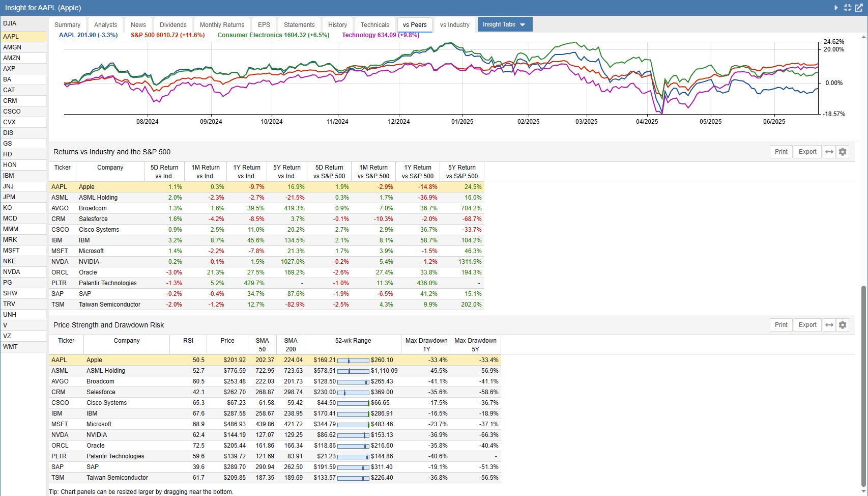Open the Dividends tab
Screen dimensions: 868x496
(x=173, y=25)
